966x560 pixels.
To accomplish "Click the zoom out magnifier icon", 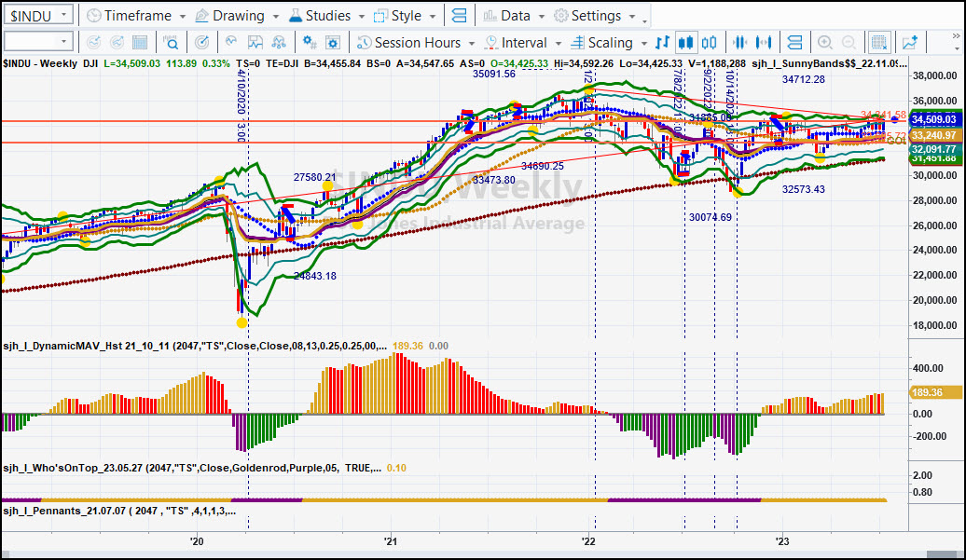I will pyautogui.click(x=849, y=43).
